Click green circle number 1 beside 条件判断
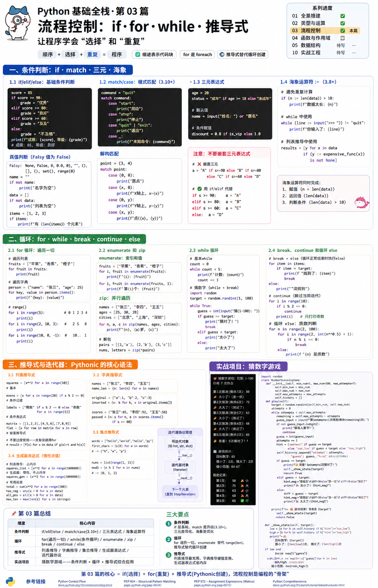Viewport: 378px width, 588px height. [x=169, y=523]
